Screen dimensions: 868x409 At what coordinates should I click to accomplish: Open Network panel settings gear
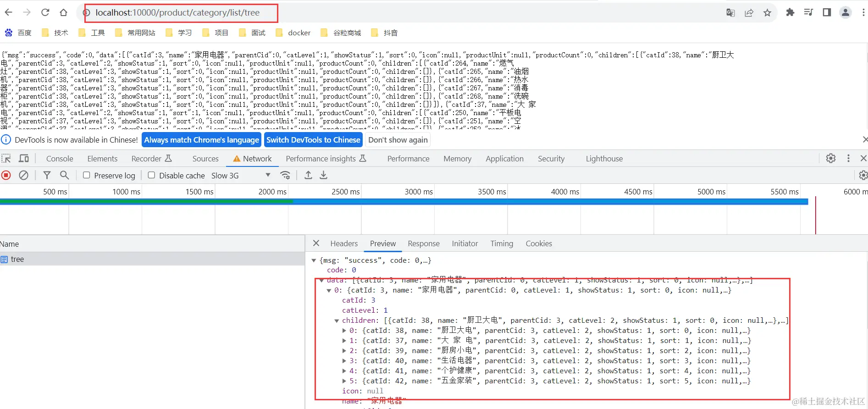click(x=863, y=175)
